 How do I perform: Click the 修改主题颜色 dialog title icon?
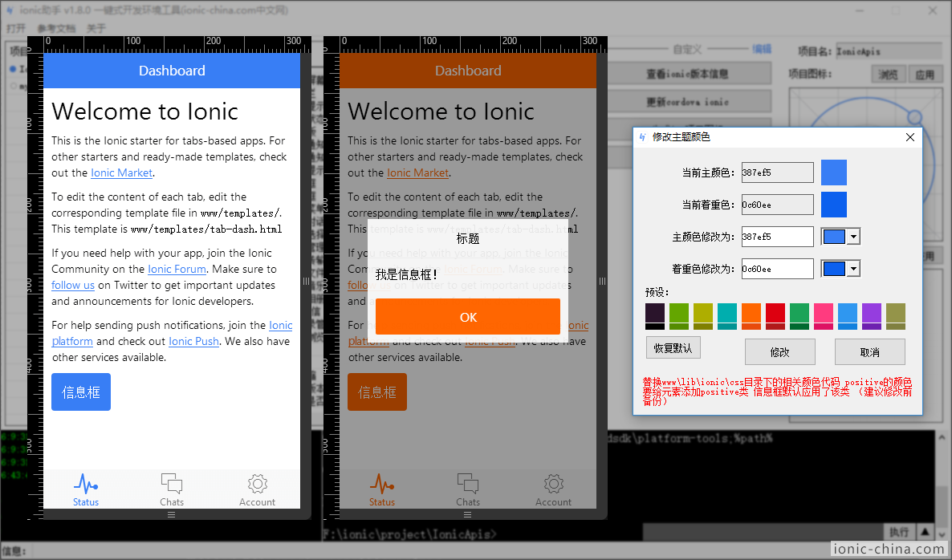[642, 137]
